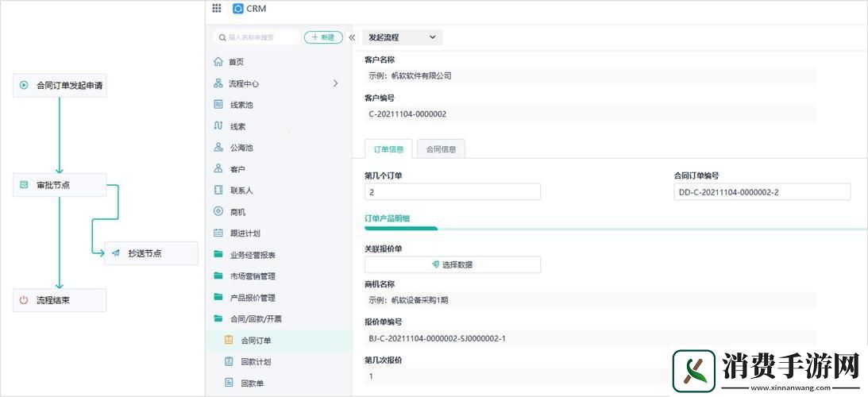Click the 公海池 icon
This screenshot has width=868, height=397.
point(218,148)
